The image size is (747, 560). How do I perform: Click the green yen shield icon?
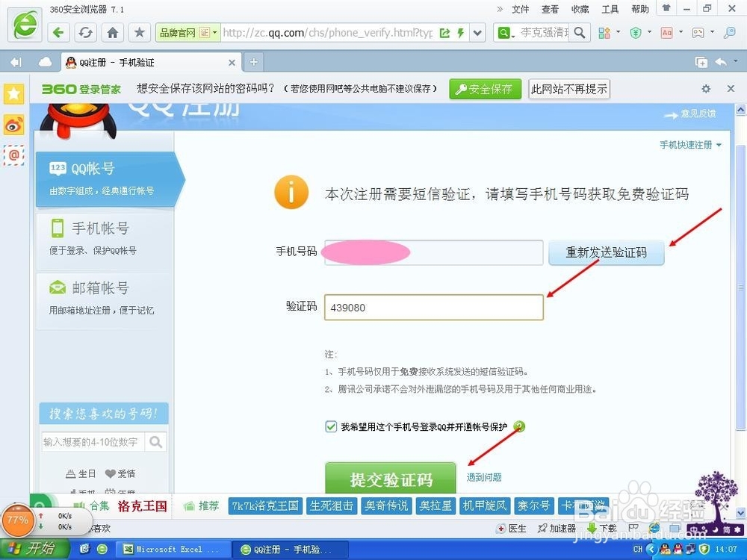(636, 32)
